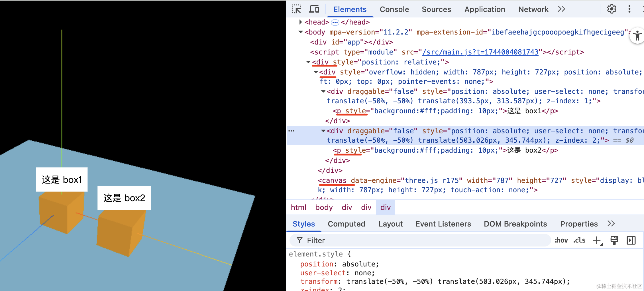The image size is (644, 291).
Task: Click the styles Filter input field
Action: (x=420, y=241)
